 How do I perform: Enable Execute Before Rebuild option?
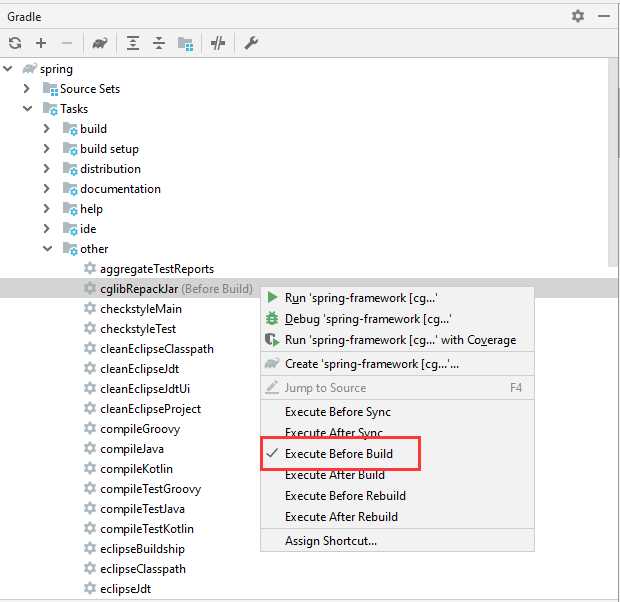(x=397, y=496)
